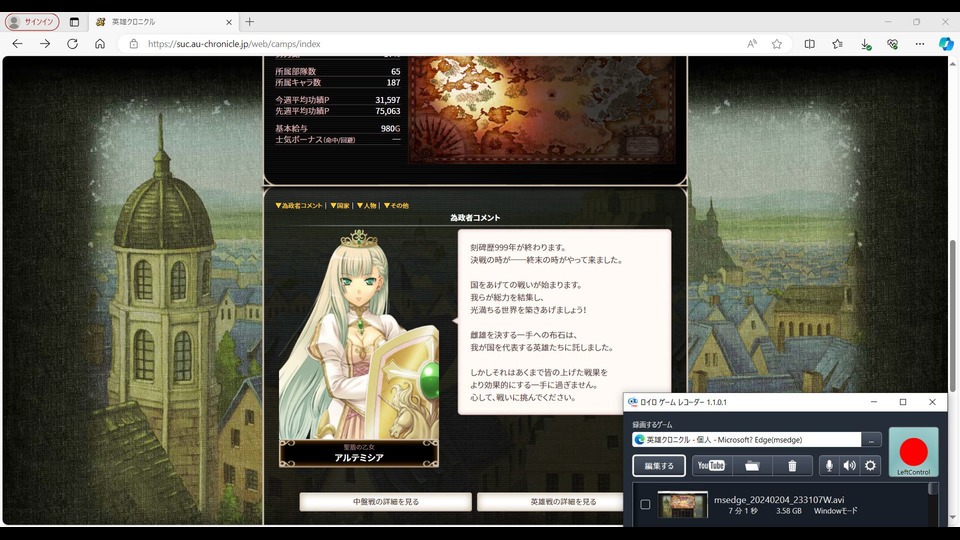This screenshot has height=540, width=960.
Task: Go forward in Edge browser
Action: (x=45, y=44)
